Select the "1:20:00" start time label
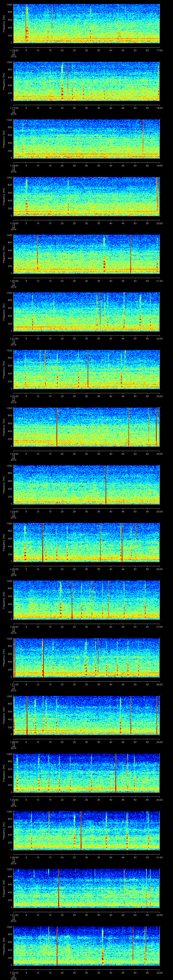The image size is (173, 980). (14, 281)
